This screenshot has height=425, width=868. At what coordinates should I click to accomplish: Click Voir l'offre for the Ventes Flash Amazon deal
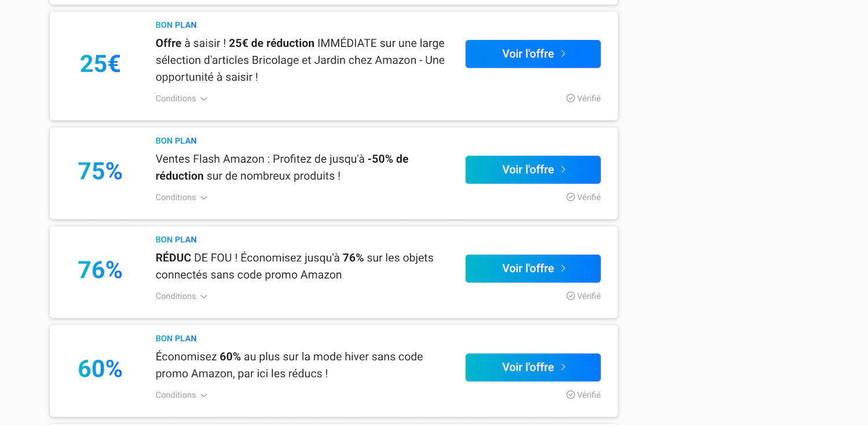[x=532, y=170]
